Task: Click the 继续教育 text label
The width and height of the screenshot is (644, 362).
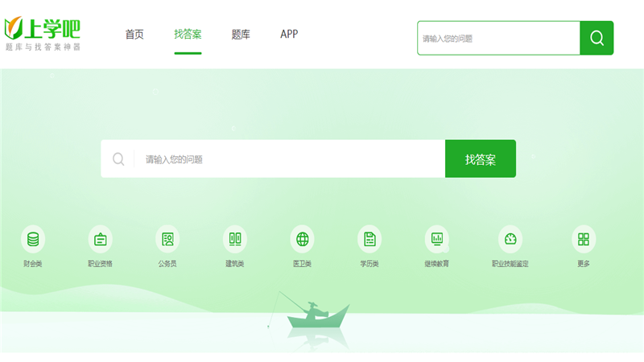Action: pos(437,264)
